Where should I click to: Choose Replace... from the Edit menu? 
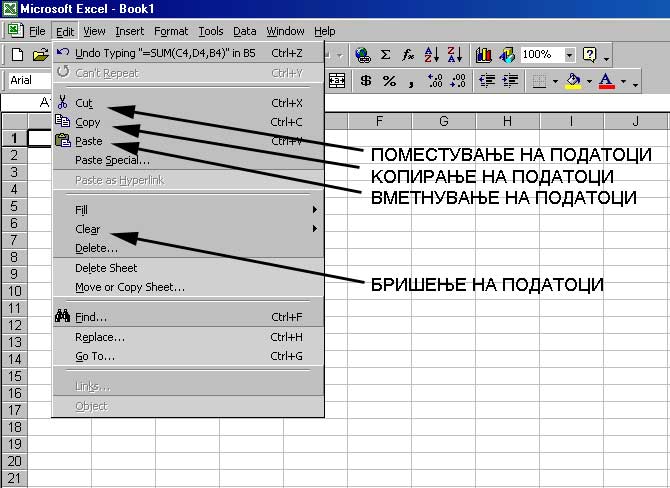click(188, 337)
